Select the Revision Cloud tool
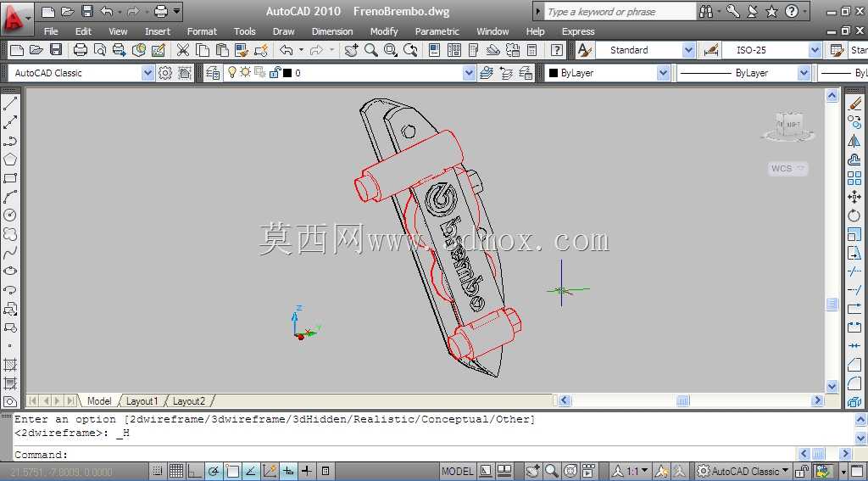This screenshot has width=868, height=481. (x=10, y=234)
